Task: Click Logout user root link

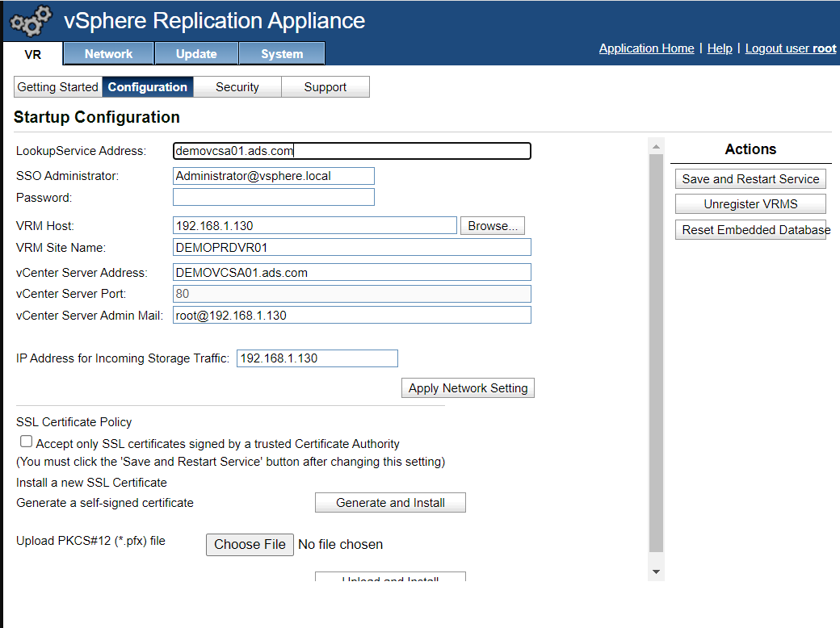Action: tap(791, 48)
